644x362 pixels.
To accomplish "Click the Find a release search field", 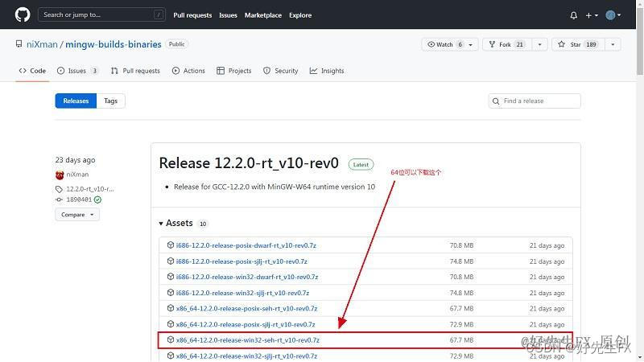I will point(535,101).
